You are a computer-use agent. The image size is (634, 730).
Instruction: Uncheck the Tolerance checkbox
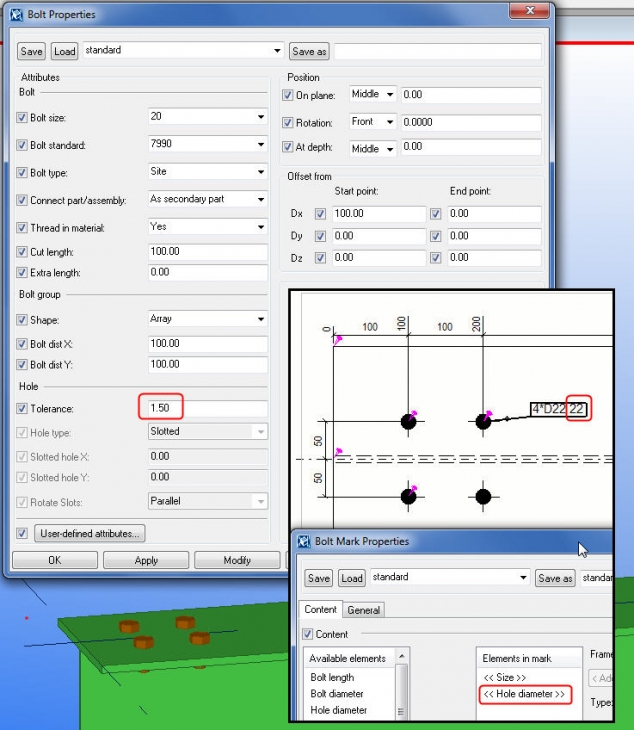tap(23, 408)
